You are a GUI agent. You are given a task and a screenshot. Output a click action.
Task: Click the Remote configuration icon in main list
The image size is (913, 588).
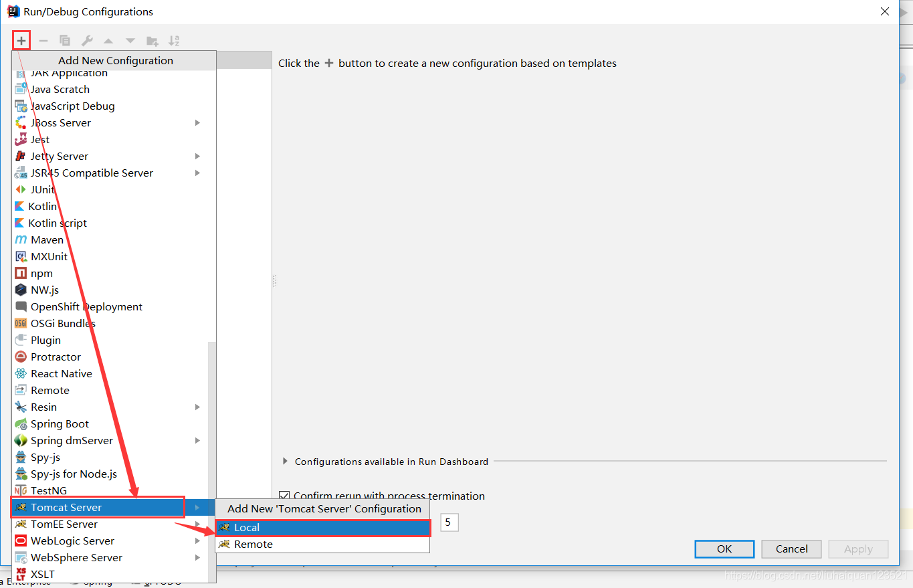pos(21,390)
